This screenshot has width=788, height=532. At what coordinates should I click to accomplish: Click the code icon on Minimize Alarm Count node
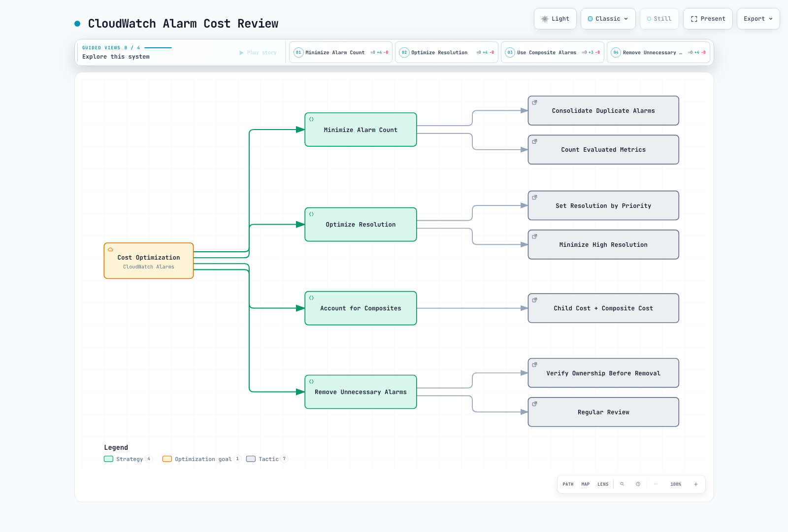click(311, 119)
